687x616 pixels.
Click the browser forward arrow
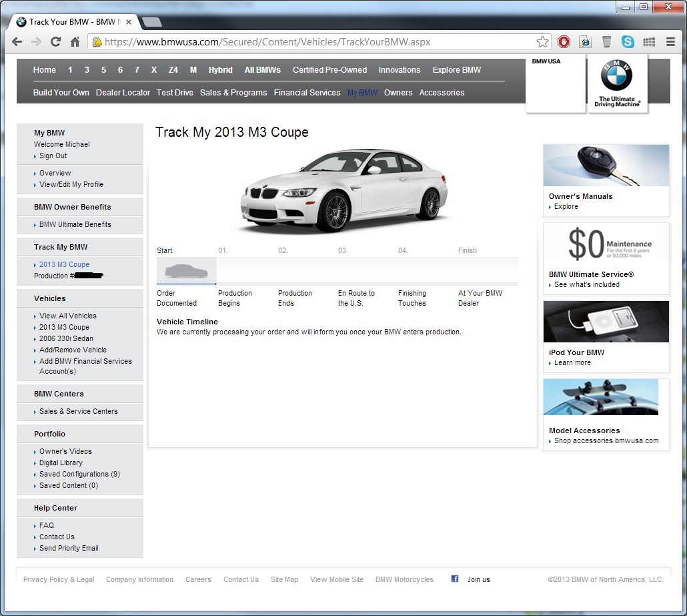(x=37, y=41)
